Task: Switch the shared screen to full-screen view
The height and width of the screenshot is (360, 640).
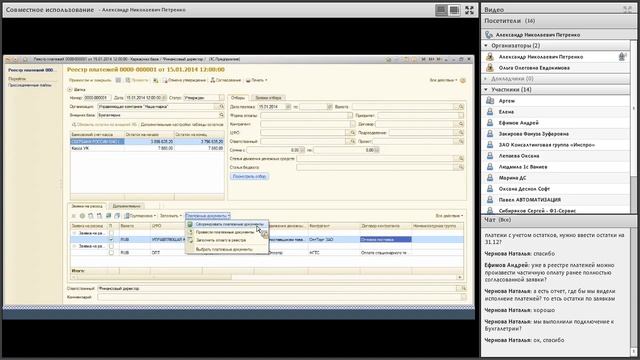Action: (x=469, y=10)
